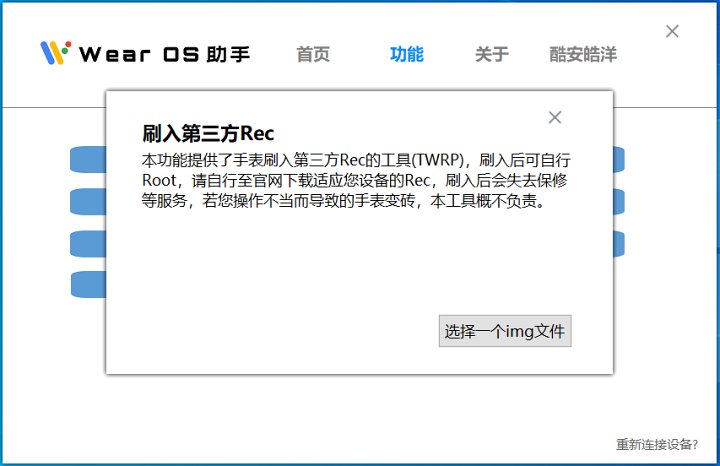Switch to the 功能 tab
The width and height of the screenshot is (720, 466).
407,54
